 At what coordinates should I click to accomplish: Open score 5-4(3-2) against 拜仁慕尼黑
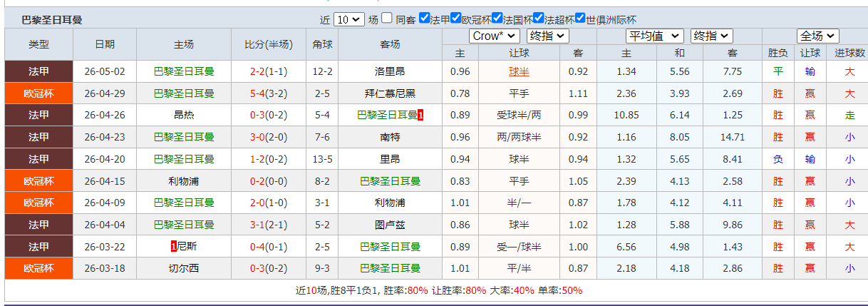268,93
